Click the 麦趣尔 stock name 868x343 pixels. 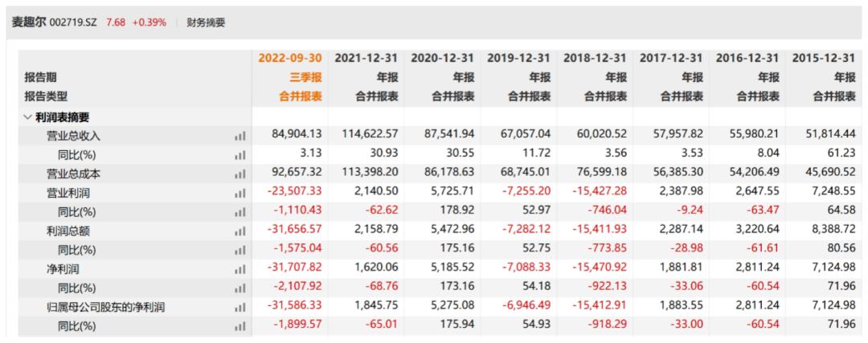click(29, 22)
